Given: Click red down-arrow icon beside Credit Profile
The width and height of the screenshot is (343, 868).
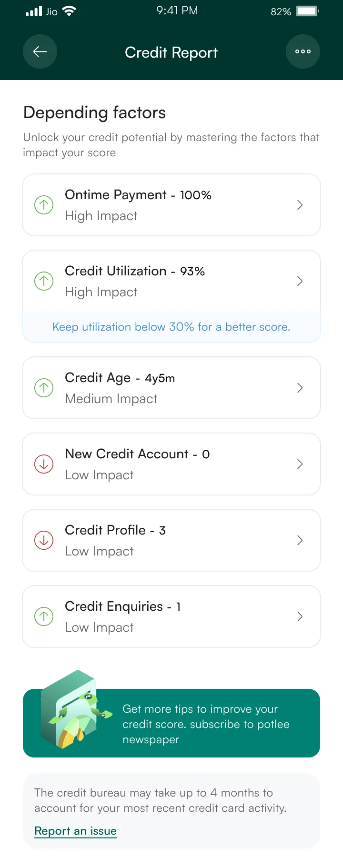Looking at the screenshot, I should click(44, 540).
